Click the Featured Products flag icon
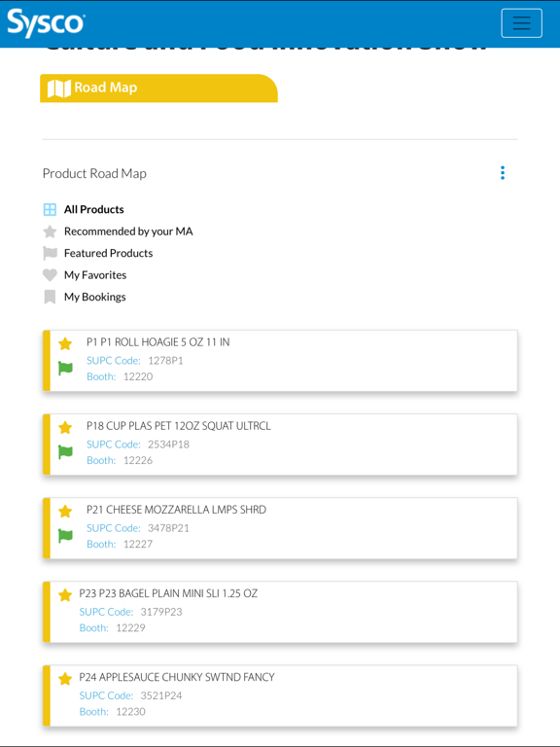The image size is (560, 747). (50, 254)
